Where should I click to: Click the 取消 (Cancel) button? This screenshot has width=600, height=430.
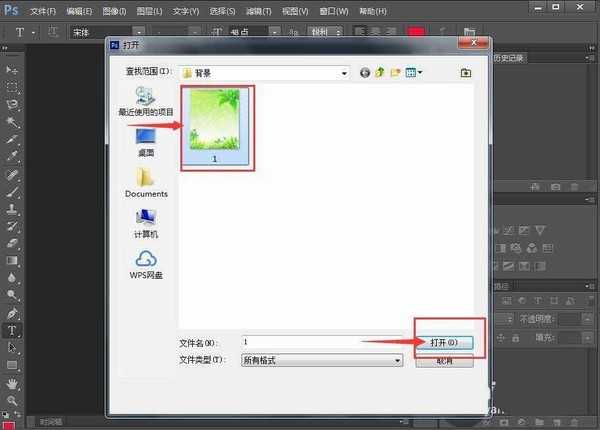pyautogui.click(x=444, y=360)
